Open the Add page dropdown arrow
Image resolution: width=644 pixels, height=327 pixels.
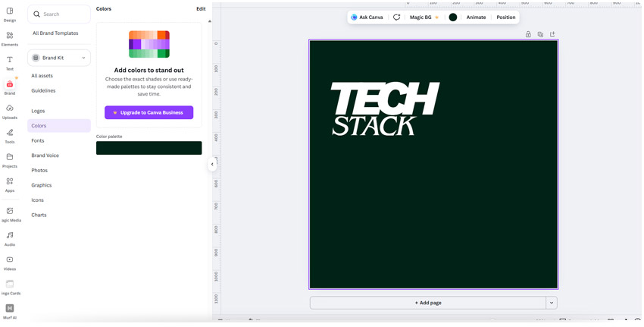coord(552,303)
